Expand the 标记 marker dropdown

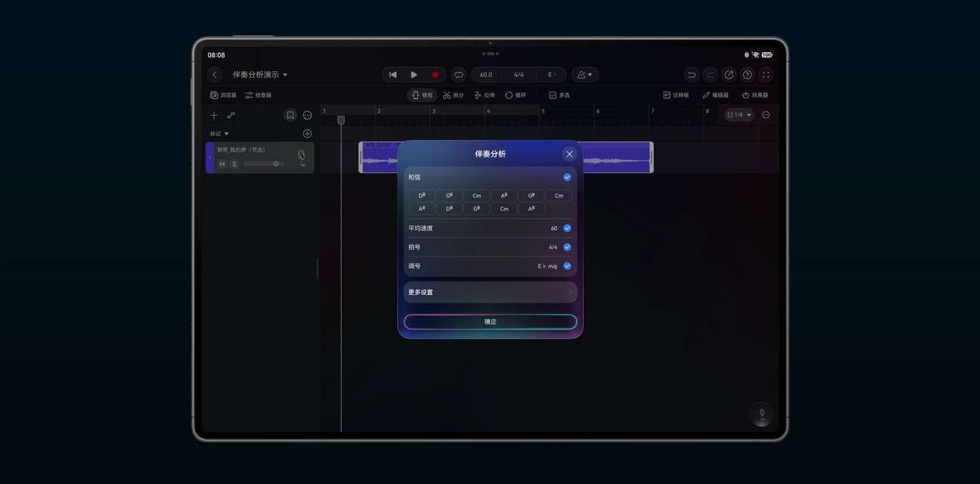pos(219,134)
